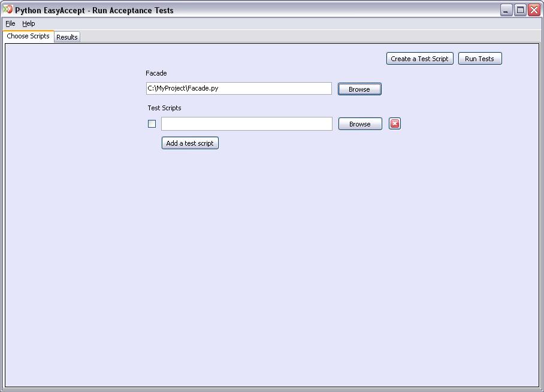The image size is (544, 392).
Task: Close the EasyAccept application window
Action: [533, 10]
